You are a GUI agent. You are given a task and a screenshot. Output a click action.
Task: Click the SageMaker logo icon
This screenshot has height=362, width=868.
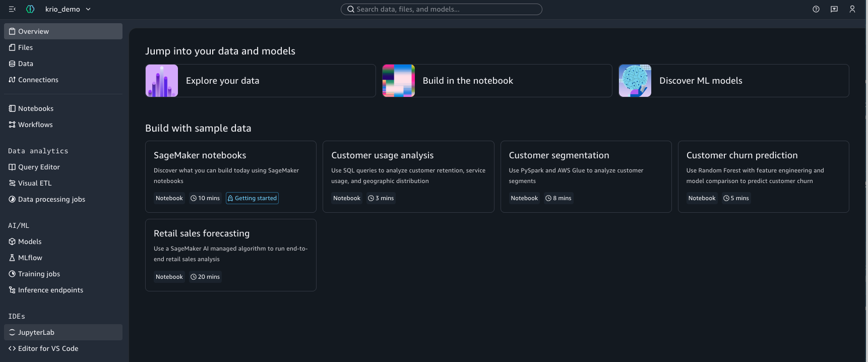click(30, 9)
